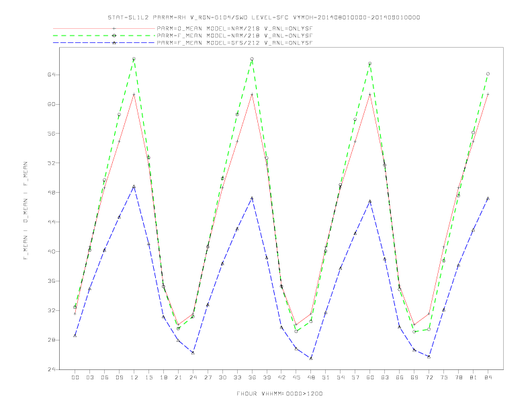Click y-axis tick label 28
The width and height of the screenshot is (532, 411).
pyautogui.click(x=51, y=340)
